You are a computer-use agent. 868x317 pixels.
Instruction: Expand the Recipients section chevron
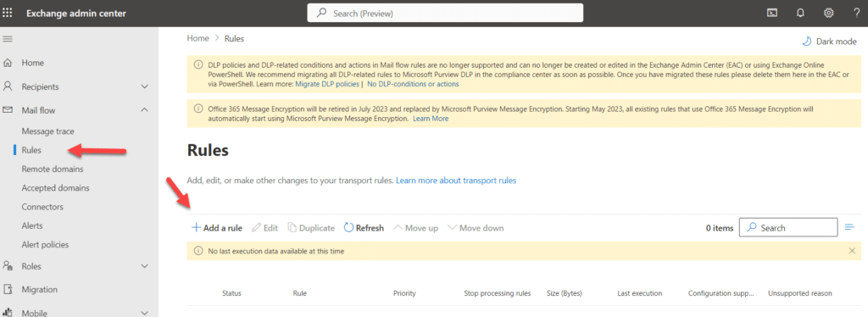coord(144,86)
